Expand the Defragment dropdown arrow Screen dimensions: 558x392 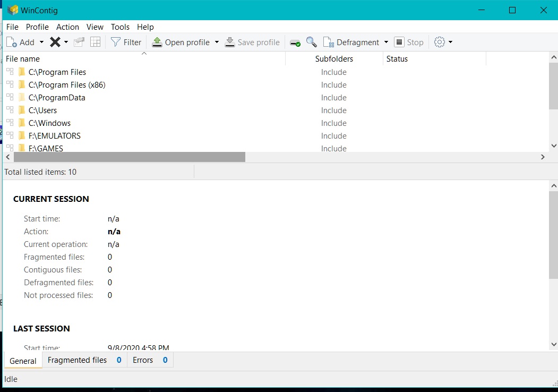[x=386, y=42]
